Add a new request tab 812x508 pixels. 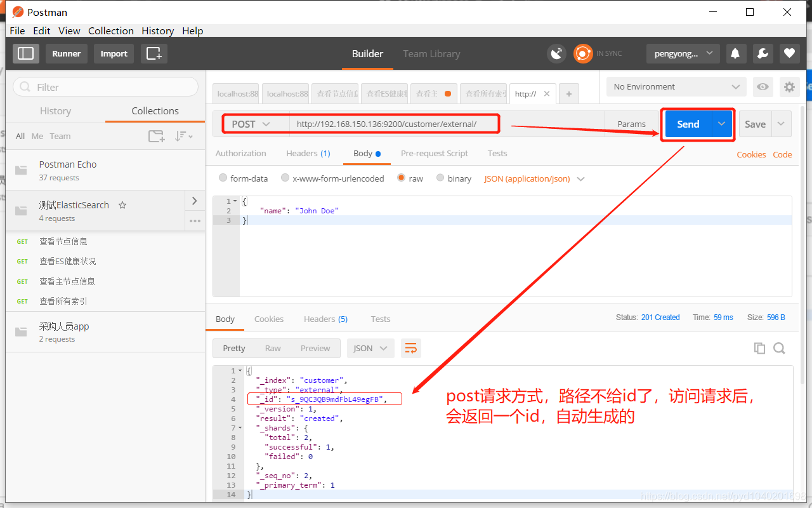pyautogui.click(x=568, y=94)
